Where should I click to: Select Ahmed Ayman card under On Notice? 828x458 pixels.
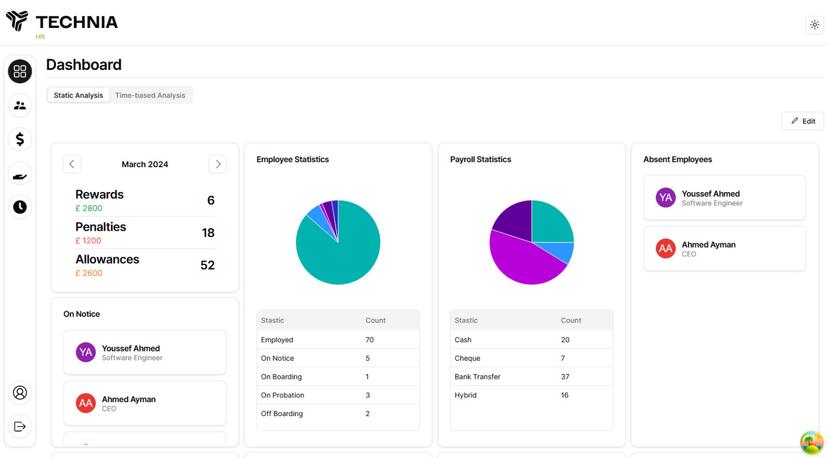tap(145, 403)
